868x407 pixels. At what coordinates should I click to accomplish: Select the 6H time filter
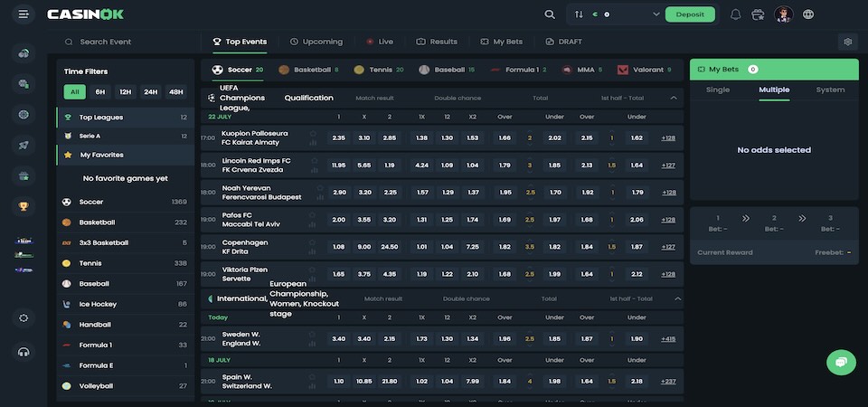click(100, 92)
